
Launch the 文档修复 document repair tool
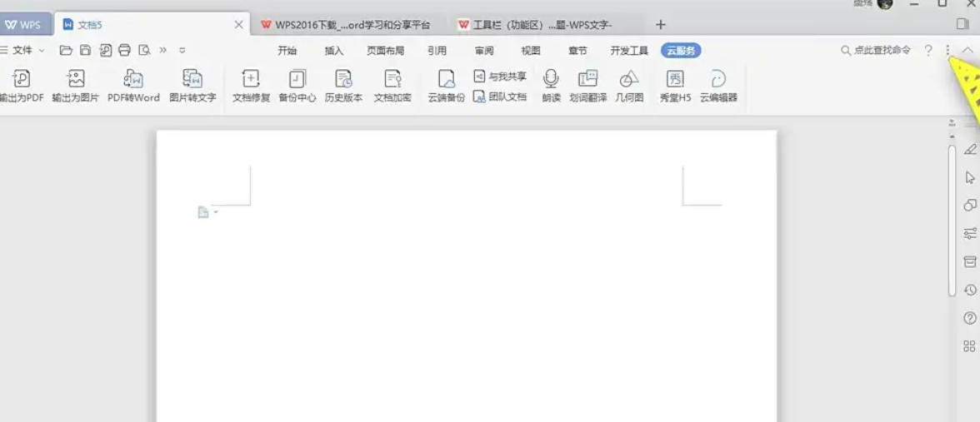tap(252, 86)
